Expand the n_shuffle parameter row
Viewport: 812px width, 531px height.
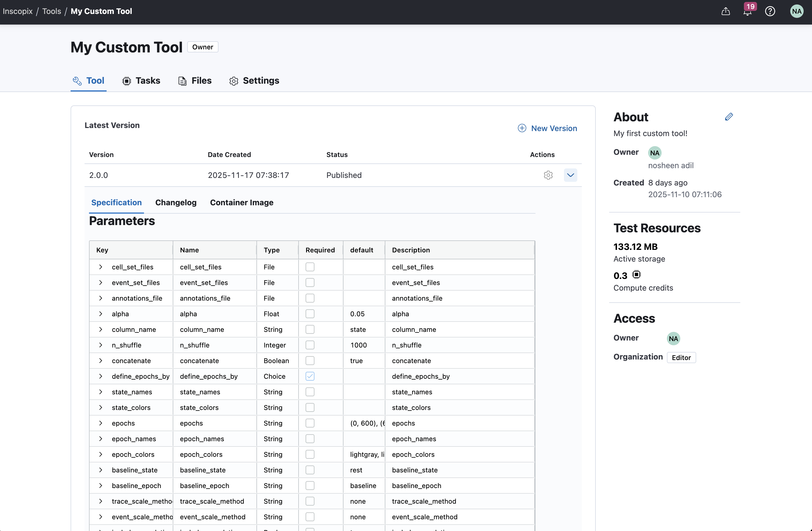pyautogui.click(x=101, y=345)
